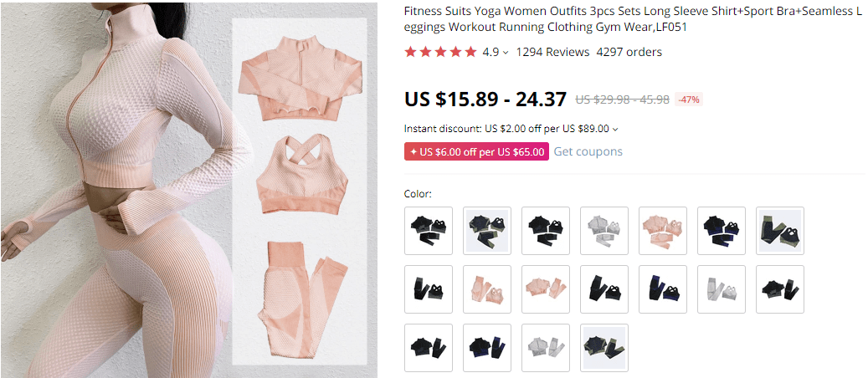Open the main pink outfit product image
The width and height of the screenshot is (868, 378).
coord(188,189)
